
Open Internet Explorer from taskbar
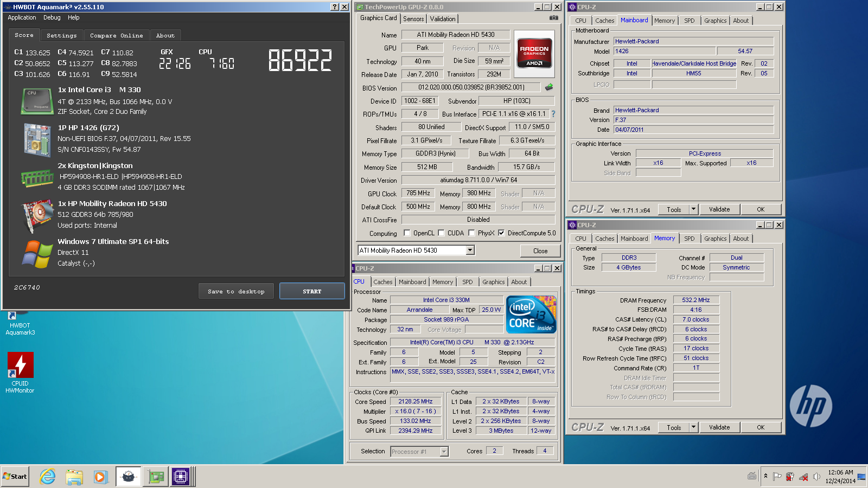(x=48, y=477)
